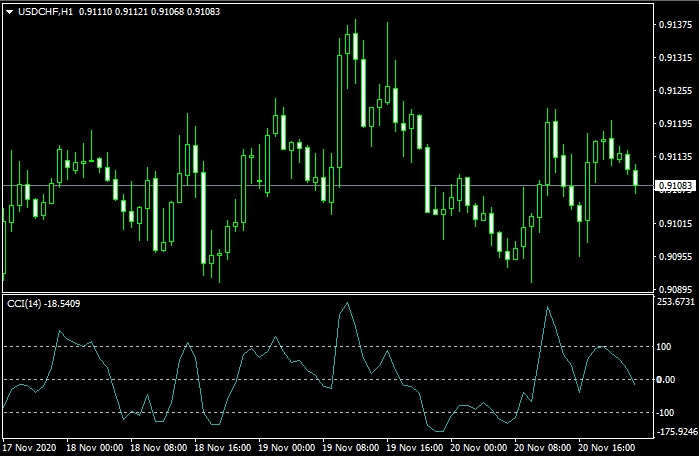
Task: Click the 20 Nov 16:00 time label
Action: [611, 448]
